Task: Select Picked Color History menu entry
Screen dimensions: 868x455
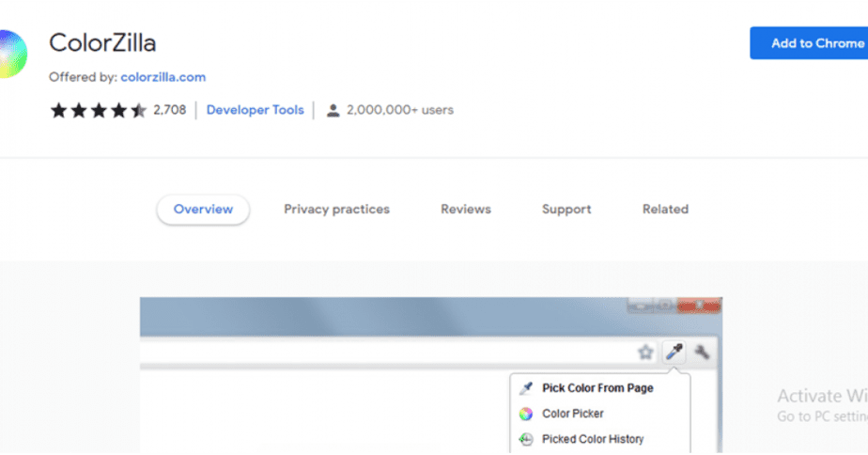Action: pyautogui.click(x=600, y=439)
